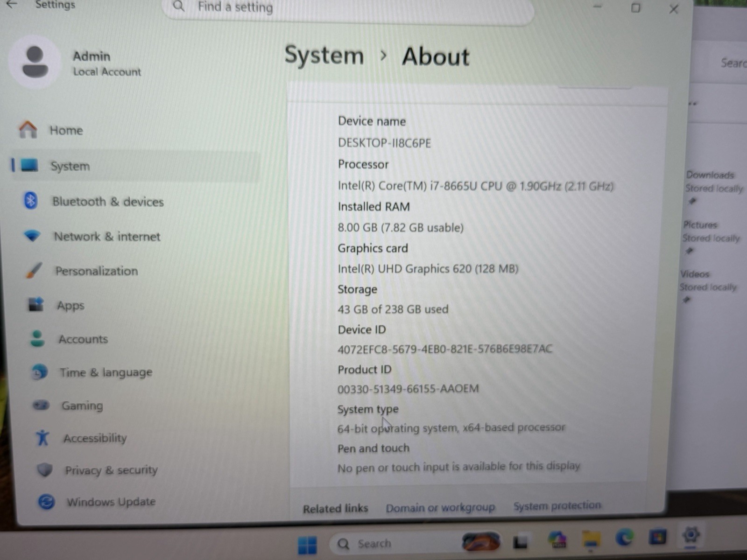Click the Gaming controller icon
This screenshot has height=560, width=747.
click(x=41, y=405)
